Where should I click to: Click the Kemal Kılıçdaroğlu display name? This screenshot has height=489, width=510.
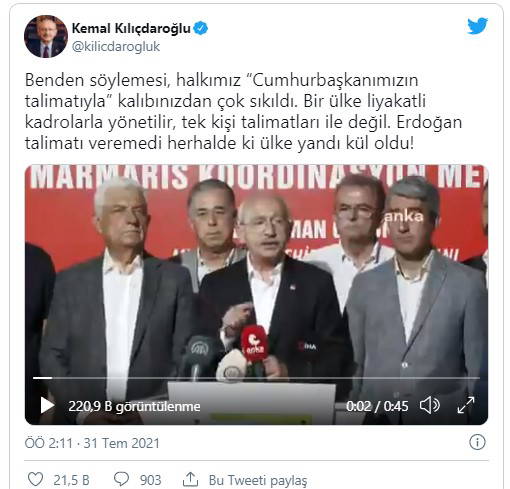pos(131,28)
